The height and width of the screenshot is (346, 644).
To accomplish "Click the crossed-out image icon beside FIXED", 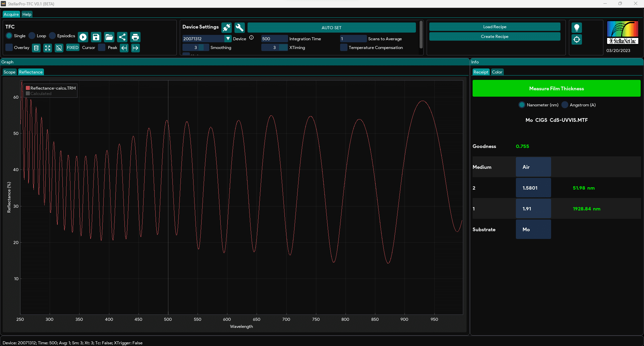I will pyautogui.click(x=59, y=48).
